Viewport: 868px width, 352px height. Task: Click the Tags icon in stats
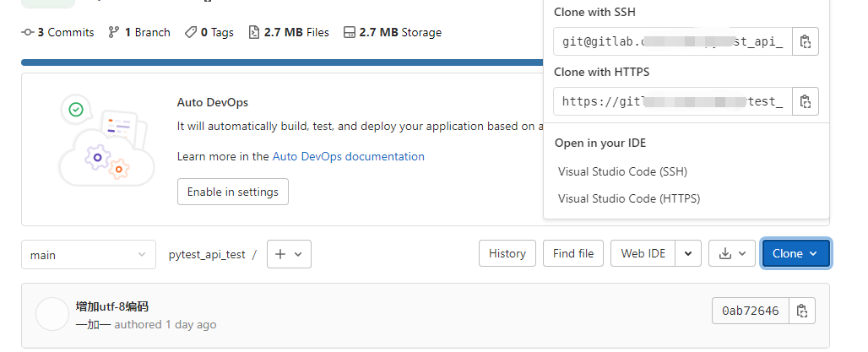pos(191,33)
